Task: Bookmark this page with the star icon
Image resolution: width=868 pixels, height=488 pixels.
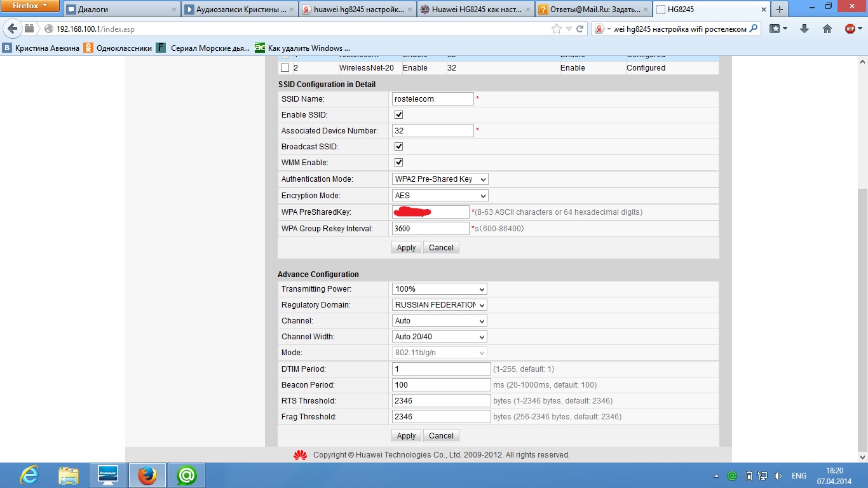Action: pos(557,29)
